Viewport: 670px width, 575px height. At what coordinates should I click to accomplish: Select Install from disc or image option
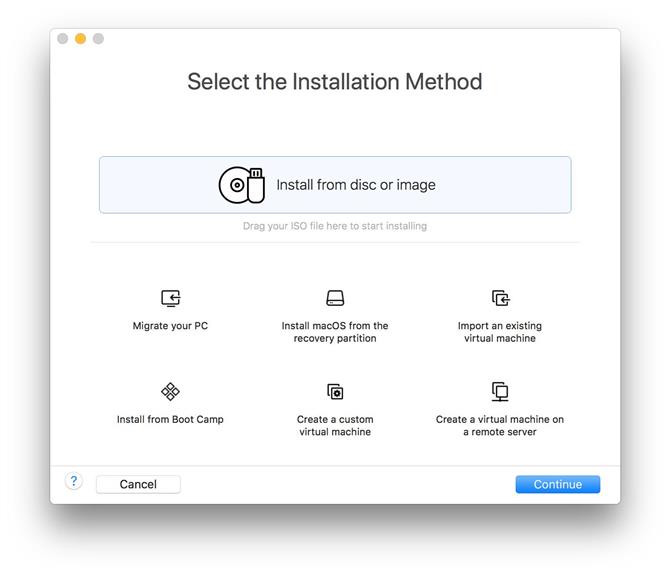335,185
